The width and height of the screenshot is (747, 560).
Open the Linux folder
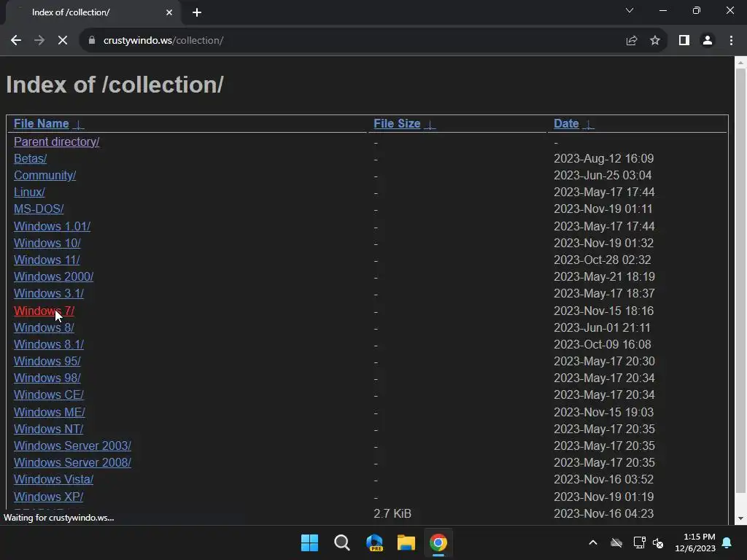click(x=29, y=192)
